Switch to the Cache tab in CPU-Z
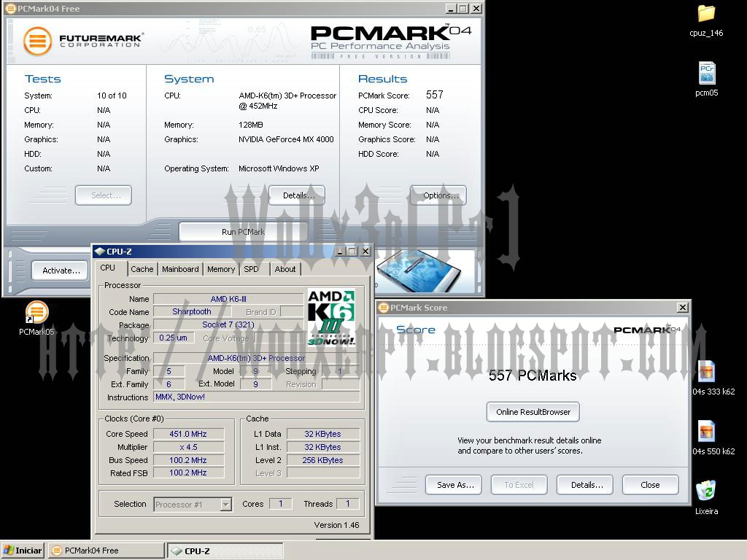747x560 pixels. (142, 269)
